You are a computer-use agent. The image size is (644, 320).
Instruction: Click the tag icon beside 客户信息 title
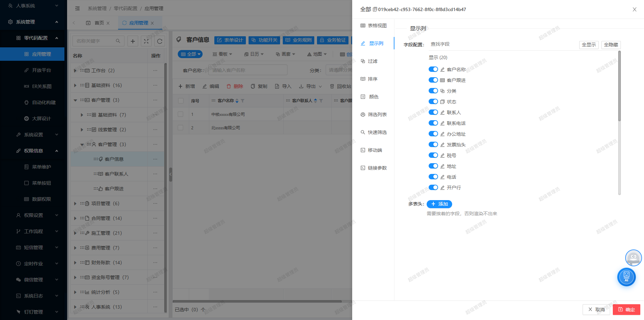[179, 40]
